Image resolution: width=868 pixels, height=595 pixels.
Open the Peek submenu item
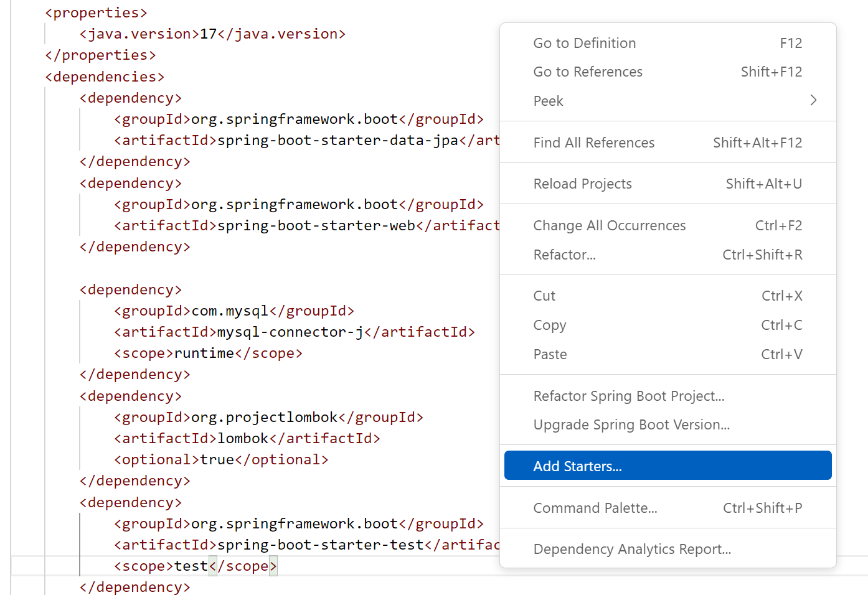click(548, 101)
